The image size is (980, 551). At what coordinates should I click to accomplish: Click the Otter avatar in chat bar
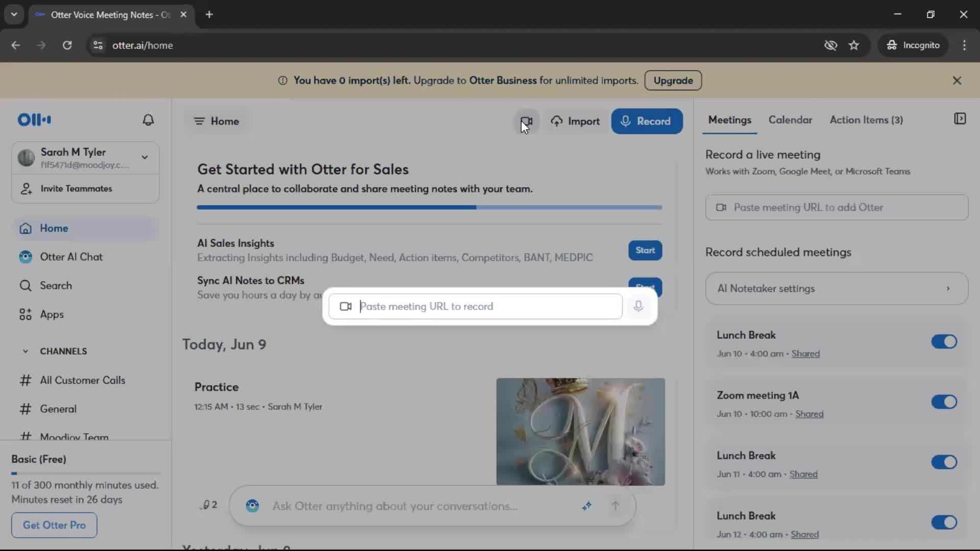[x=252, y=506]
